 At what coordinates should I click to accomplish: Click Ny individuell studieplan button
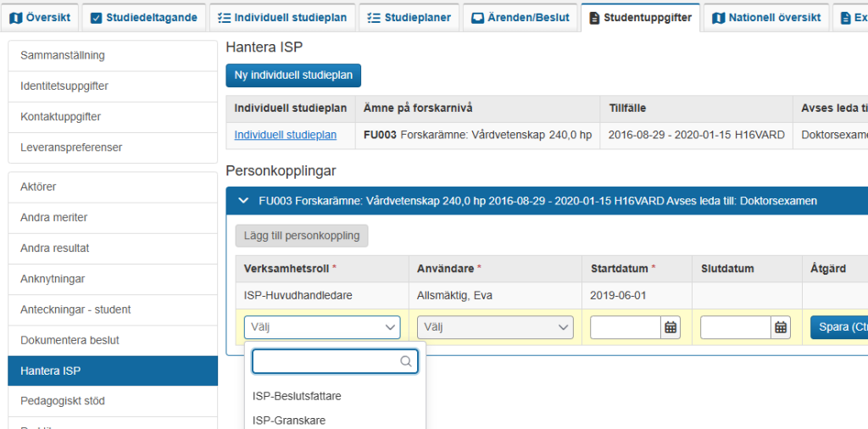pos(293,75)
